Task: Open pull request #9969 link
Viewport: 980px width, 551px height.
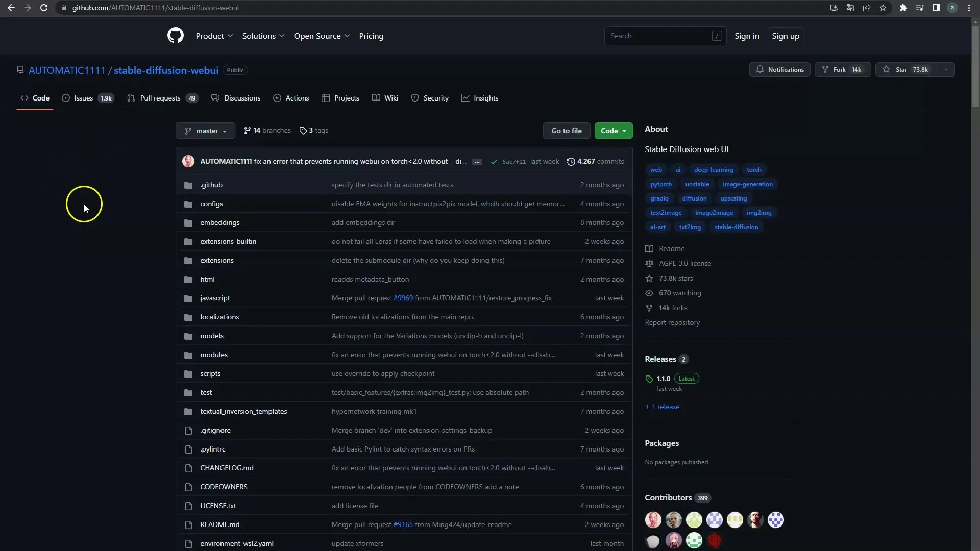Action: click(403, 298)
